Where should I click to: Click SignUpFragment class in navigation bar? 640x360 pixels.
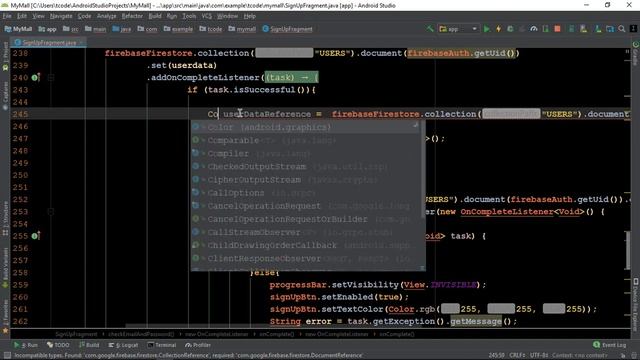click(x=287, y=29)
